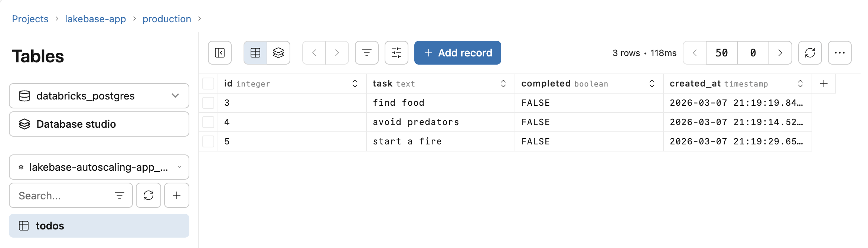Create a new table with plus icon
The image size is (868, 248).
pos(176,195)
